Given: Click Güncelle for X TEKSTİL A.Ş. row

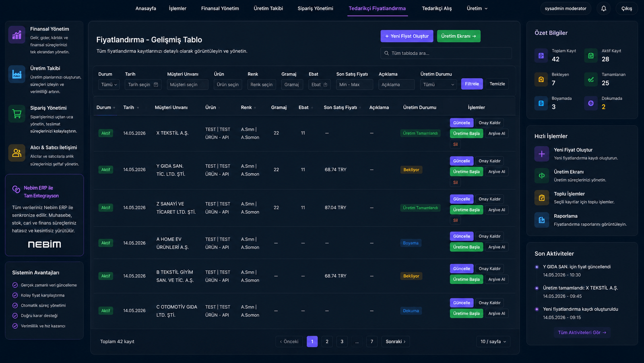Looking at the screenshot, I should click(462, 123).
